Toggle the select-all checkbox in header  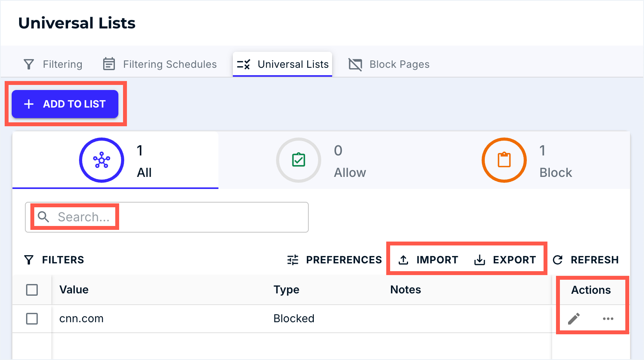tap(32, 290)
